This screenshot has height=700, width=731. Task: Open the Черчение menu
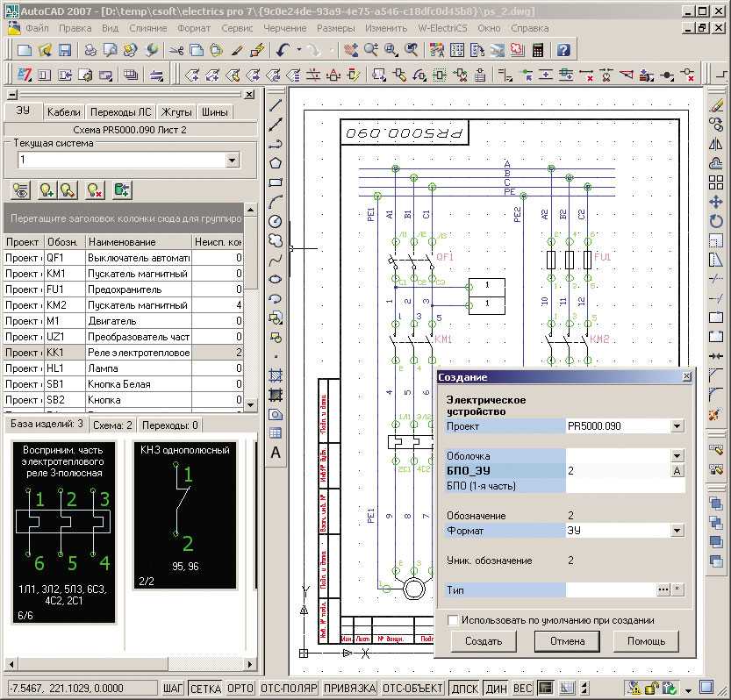coord(285,28)
